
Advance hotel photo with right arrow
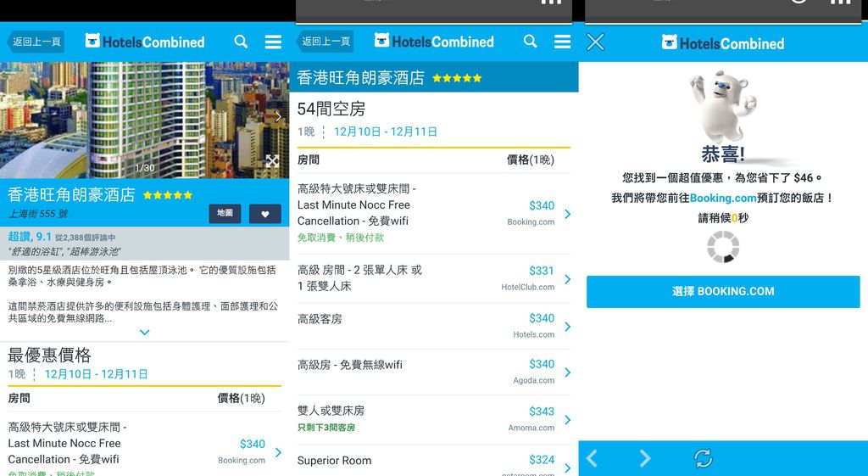click(278, 116)
